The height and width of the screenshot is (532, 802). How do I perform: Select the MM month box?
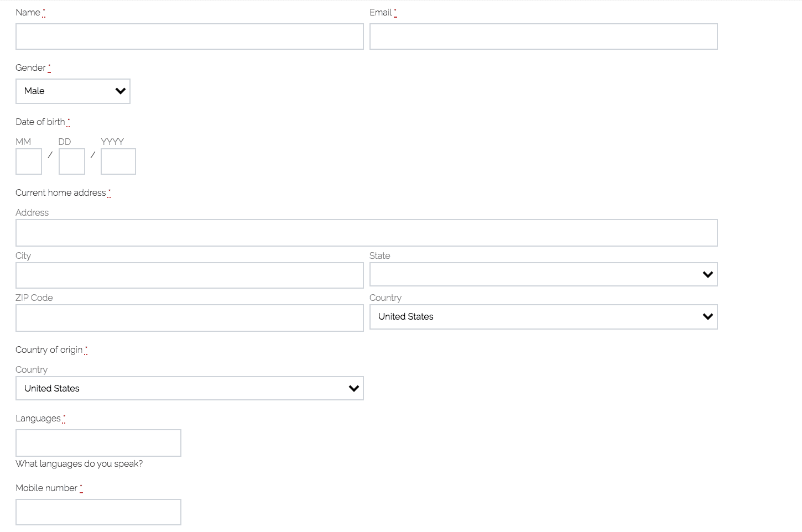[x=29, y=161]
